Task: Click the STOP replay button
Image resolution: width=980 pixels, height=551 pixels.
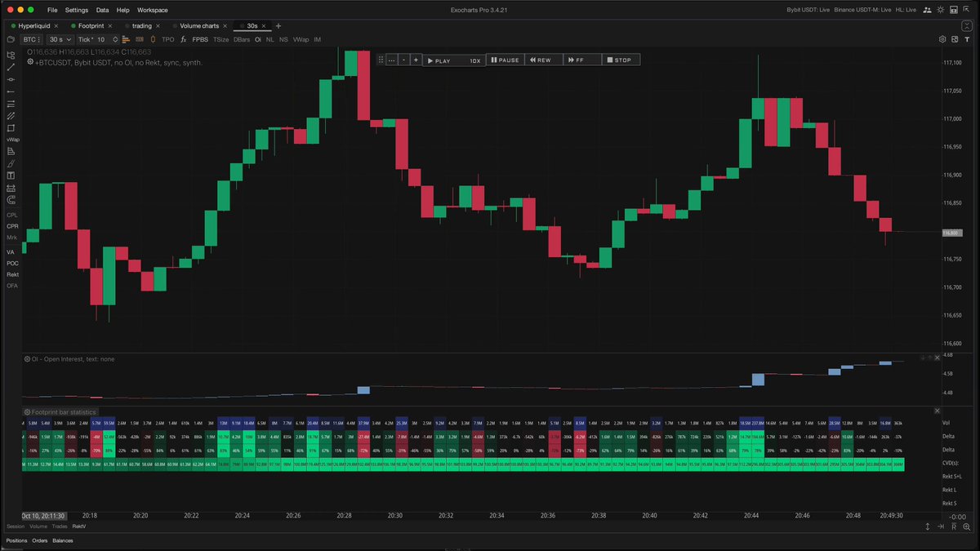Action: point(620,60)
